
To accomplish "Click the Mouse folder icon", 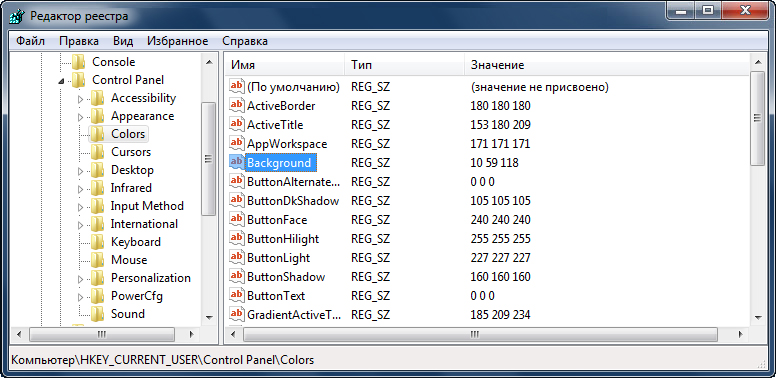I will click(x=97, y=260).
